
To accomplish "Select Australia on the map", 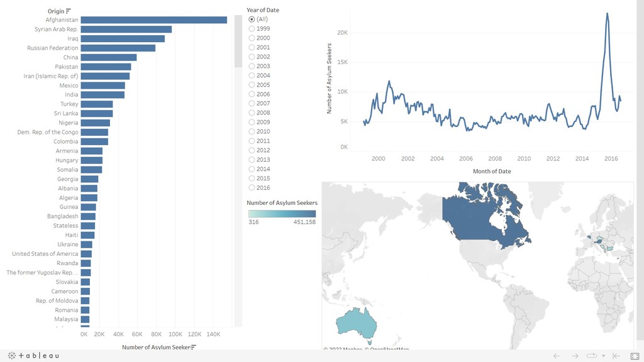I will coord(355,323).
